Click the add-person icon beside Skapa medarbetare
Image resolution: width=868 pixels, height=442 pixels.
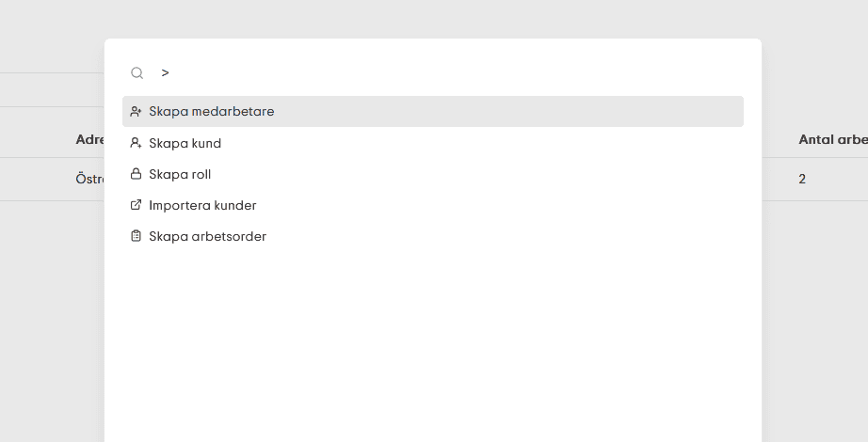click(136, 112)
